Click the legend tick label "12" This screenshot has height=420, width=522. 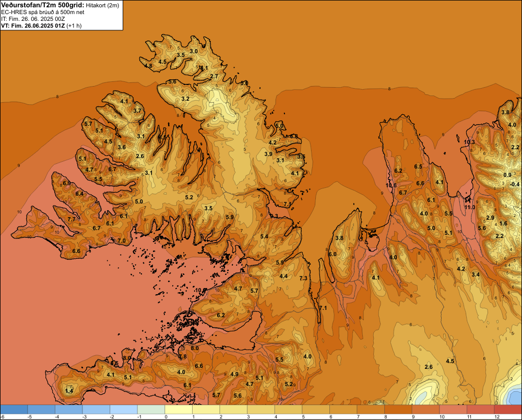pos(497,417)
